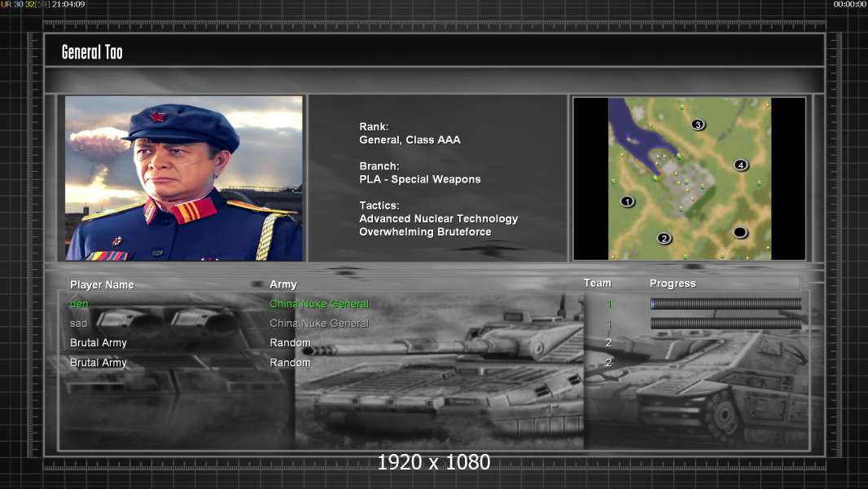Click the green China Nuke General army entry

point(319,304)
